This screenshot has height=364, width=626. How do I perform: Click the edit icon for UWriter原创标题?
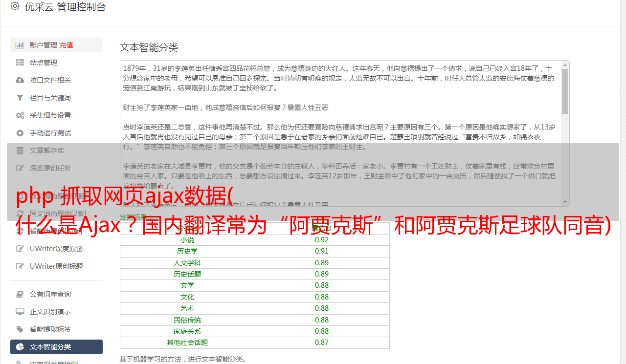click(20, 266)
